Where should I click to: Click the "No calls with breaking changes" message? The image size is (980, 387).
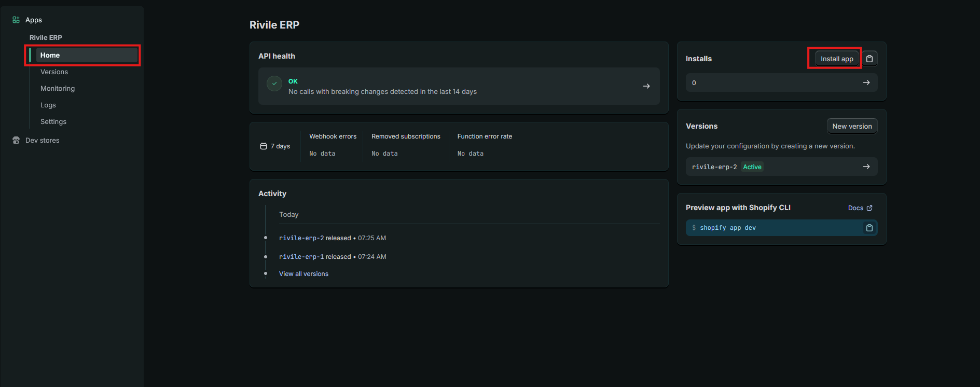tap(382, 92)
